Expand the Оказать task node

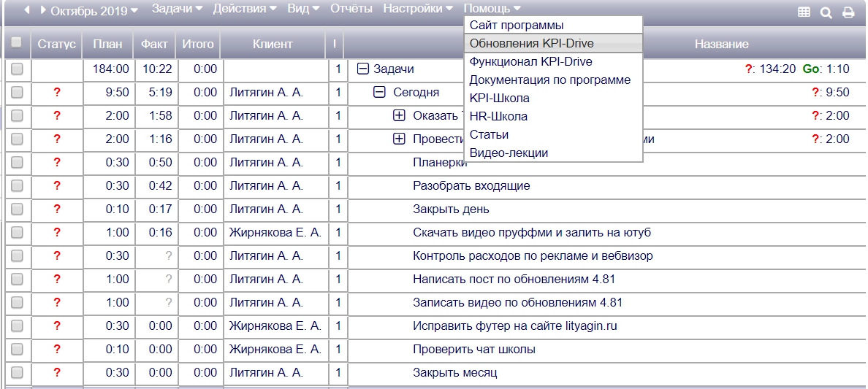click(x=399, y=115)
